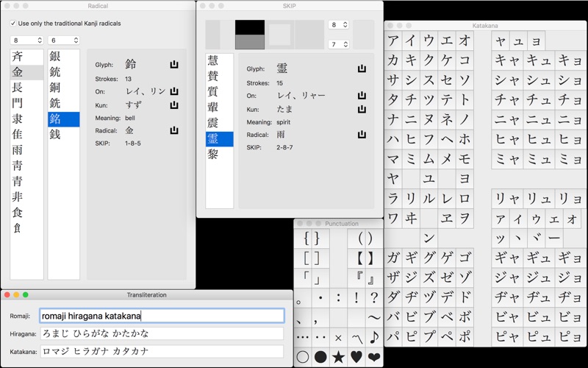Insert the music note symbol in Punctuation
The image size is (588, 368).
click(374, 337)
